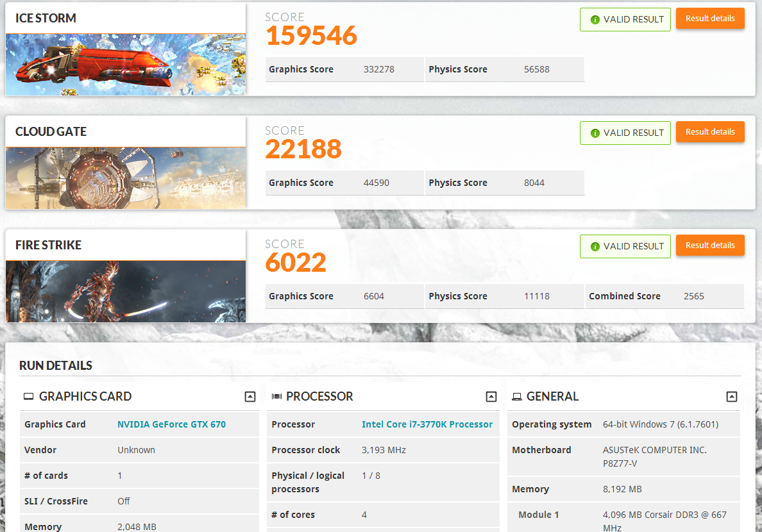The width and height of the screenshot is (762, 532).
Task: Click Ice Storm graphics score 332278
Action: click(x=379, y=69)
